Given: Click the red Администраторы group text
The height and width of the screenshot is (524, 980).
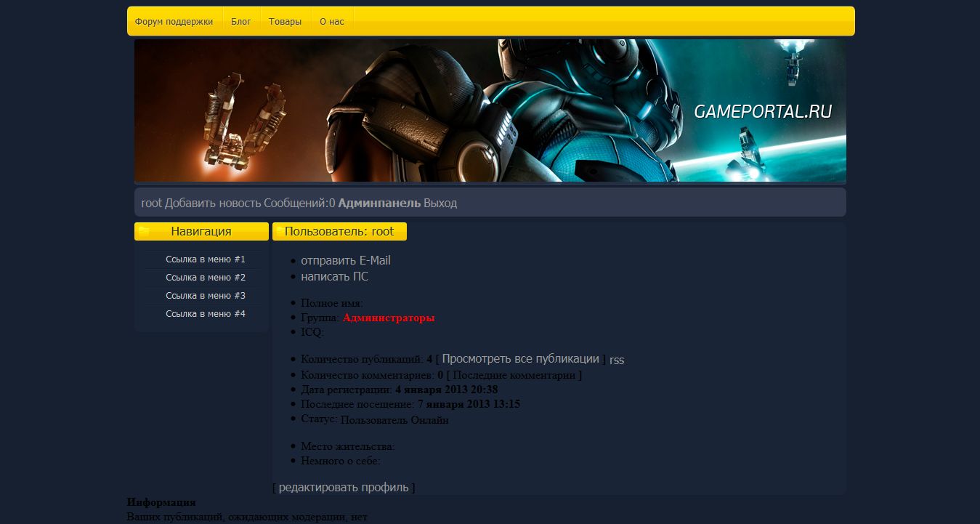Looking at the screenshot, I should pyautogui.click(x=389, y=318).
